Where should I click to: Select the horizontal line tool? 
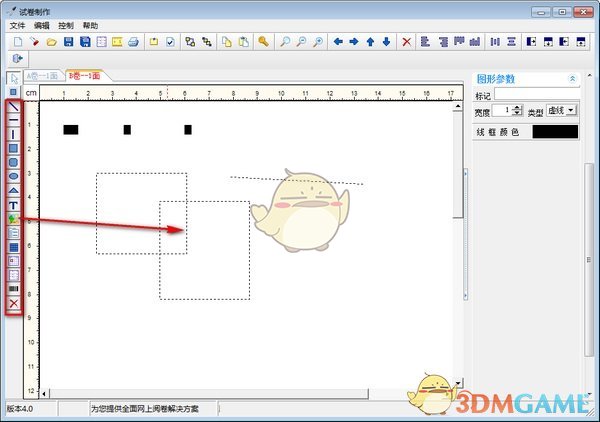13,120
